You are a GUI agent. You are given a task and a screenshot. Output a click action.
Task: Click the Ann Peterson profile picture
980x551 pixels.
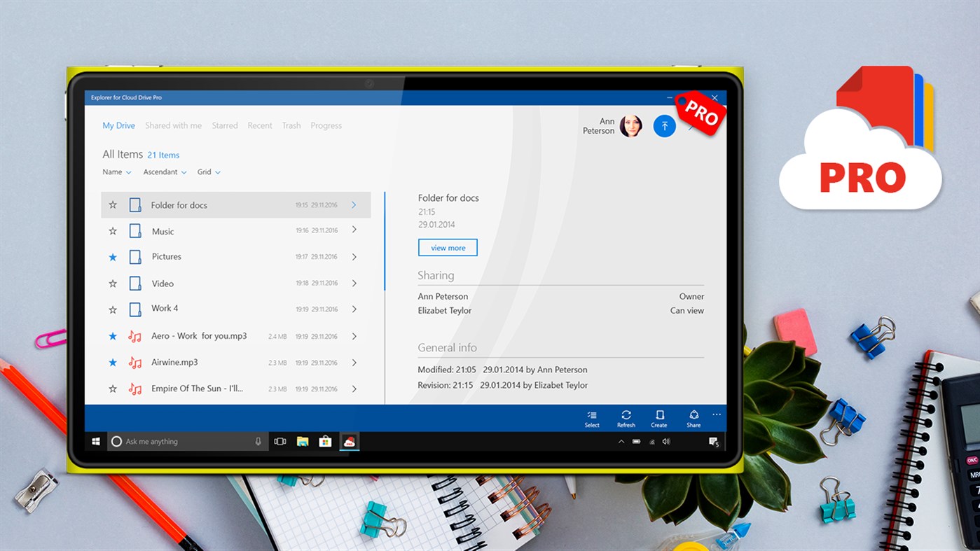click(630, 125)
